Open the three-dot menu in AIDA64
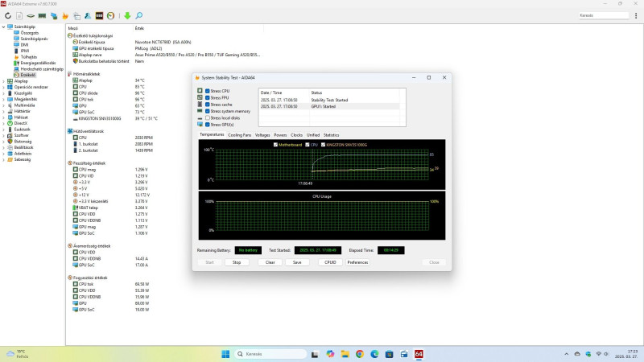This screenshot has height=362, width=644. pos(636,15)
